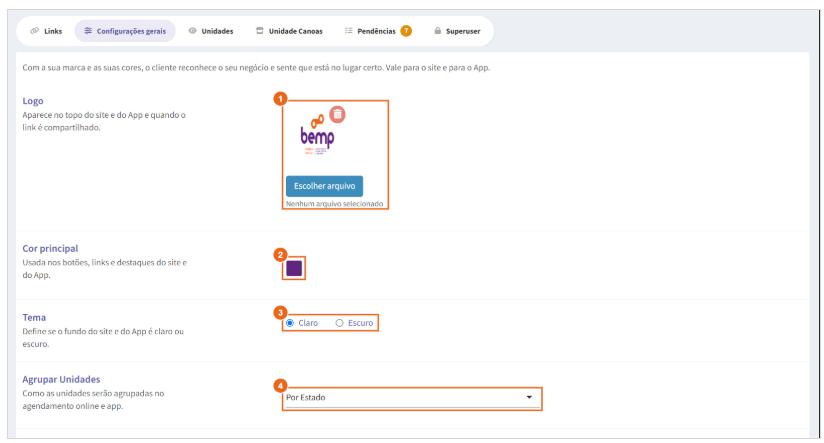Click the lock icon of Superuser tab
The width and height of the screenshot is (824, 443).
pos(437,31)
